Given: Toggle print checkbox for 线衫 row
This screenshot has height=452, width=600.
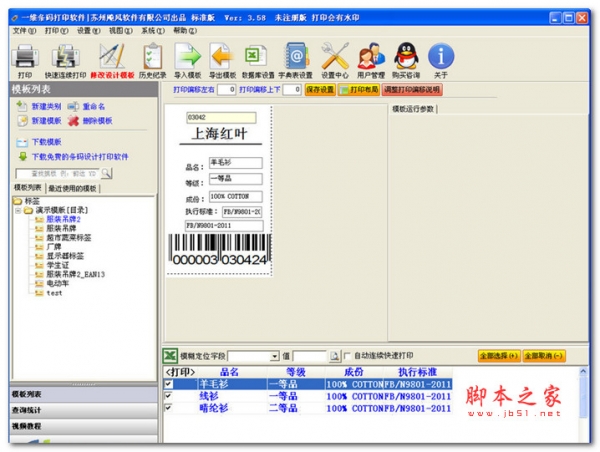Looking at the screenshot, I should click(168, 396).
